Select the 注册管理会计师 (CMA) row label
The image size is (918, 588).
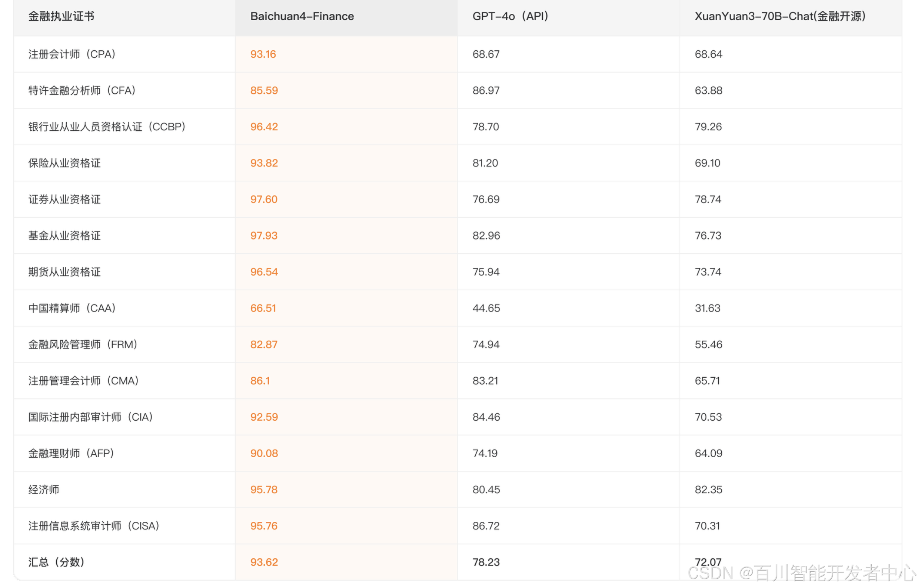[x=84, y=381]
